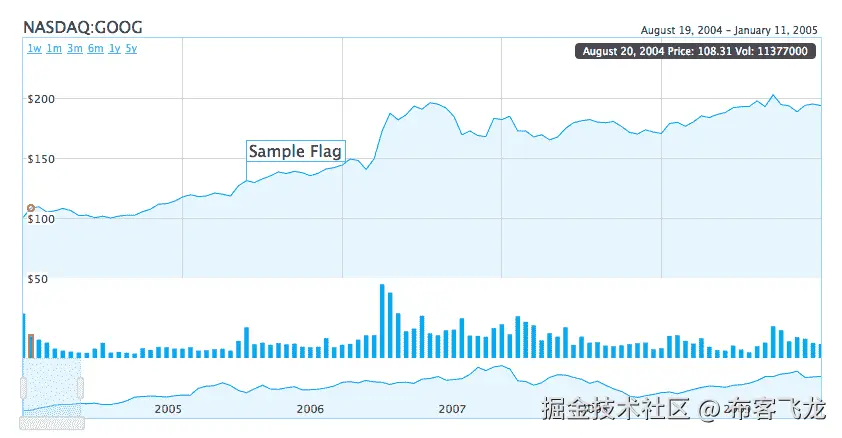This screenshot has height=438, width=842.
Task: Switch to the 3m time range
Action: [75, 48]
